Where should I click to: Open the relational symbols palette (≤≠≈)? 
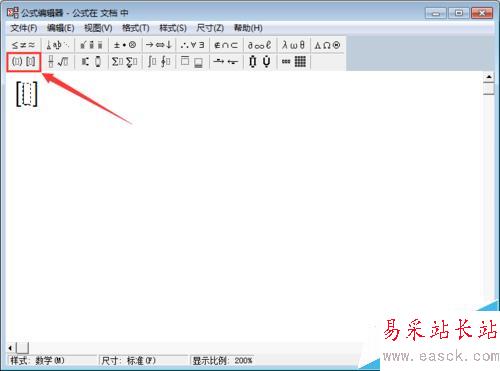pos(23,45)
